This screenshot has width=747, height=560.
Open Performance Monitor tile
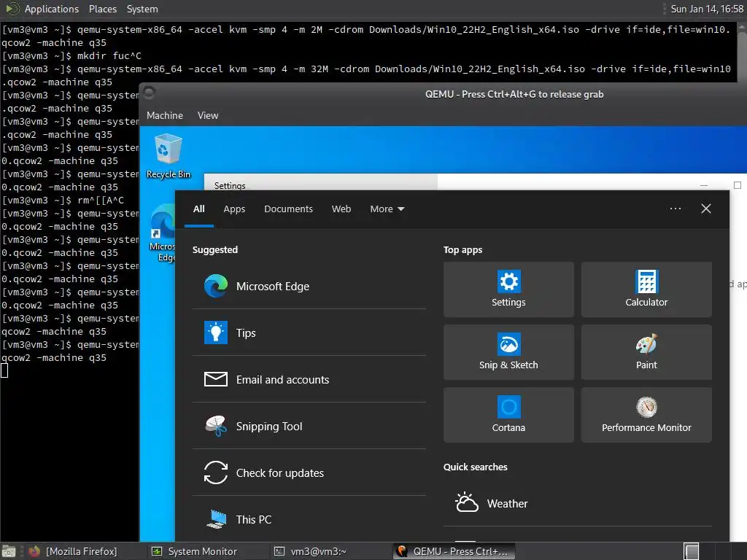pos(646,415)
